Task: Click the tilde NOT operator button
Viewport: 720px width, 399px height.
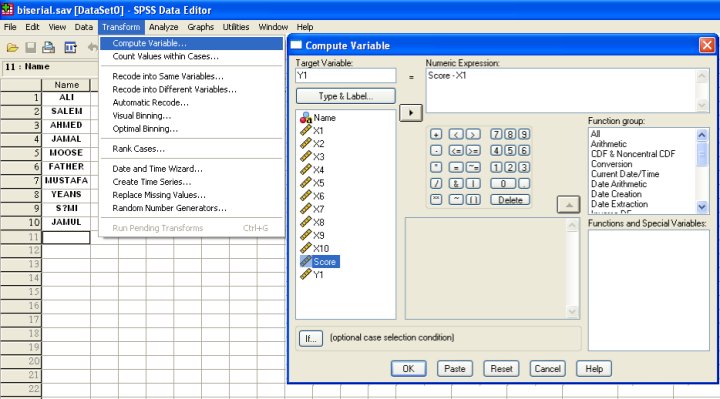Action: click(456, 200)
